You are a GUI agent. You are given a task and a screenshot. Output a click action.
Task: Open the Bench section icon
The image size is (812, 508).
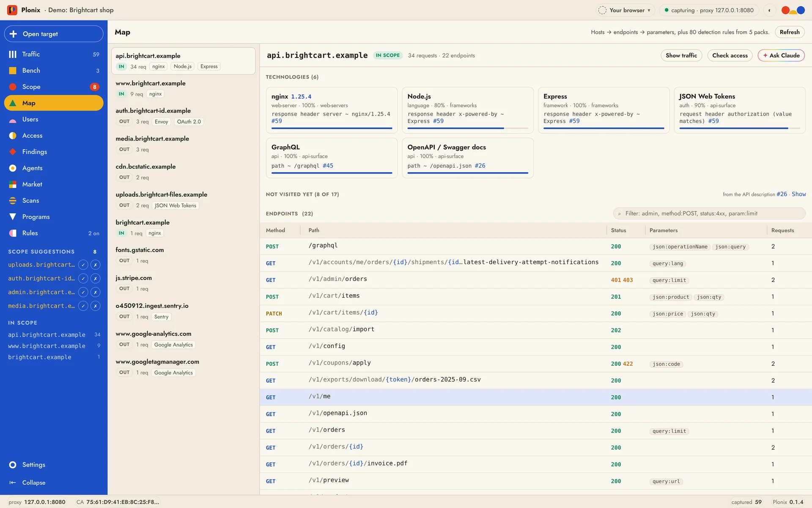tap(13, 70)
